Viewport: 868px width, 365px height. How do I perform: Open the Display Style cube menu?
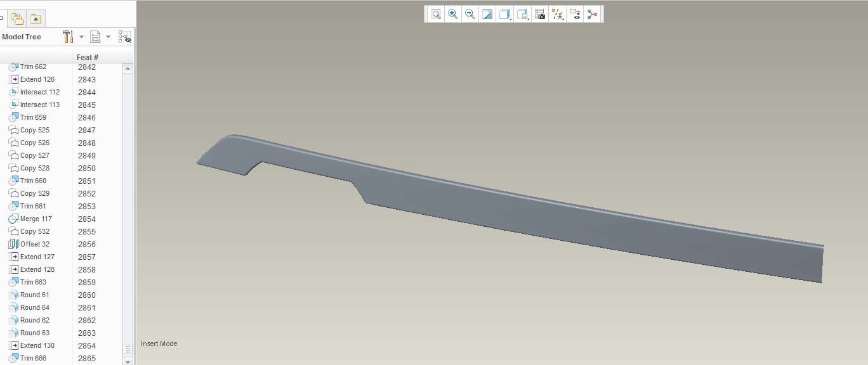click(x=505, y=14)
